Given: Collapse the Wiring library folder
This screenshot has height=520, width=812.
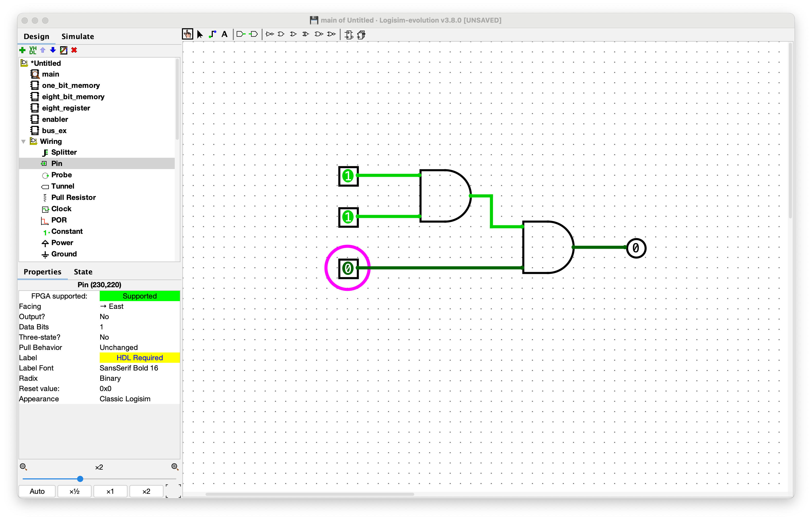Looking at the screenshot, I should click(24, 142).
